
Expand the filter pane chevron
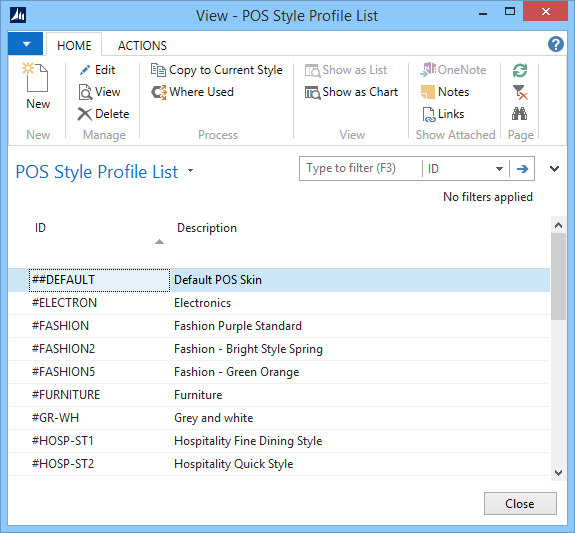554,169
